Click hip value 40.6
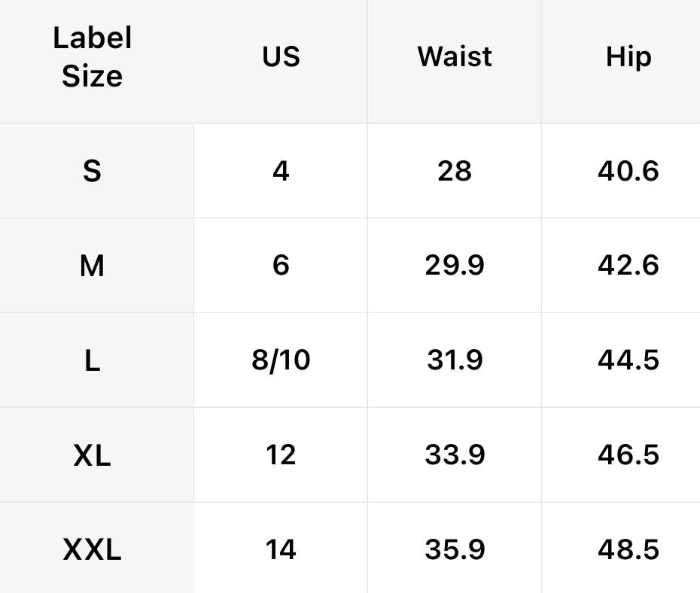 pos(628,172)
